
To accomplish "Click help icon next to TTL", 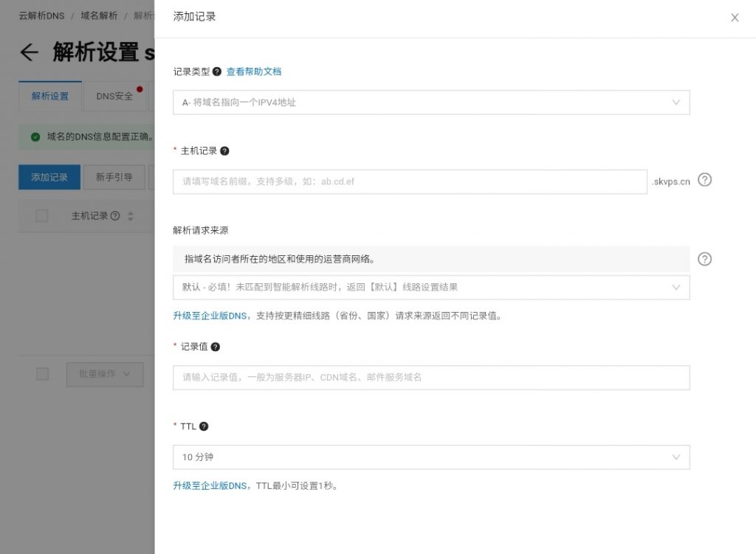I will pyautogui.click(x=204, y=426).
